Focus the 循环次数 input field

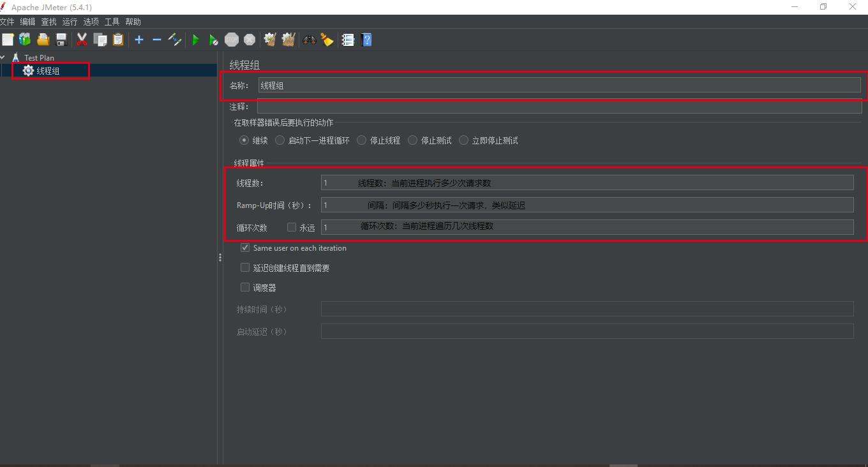[587, 227]
